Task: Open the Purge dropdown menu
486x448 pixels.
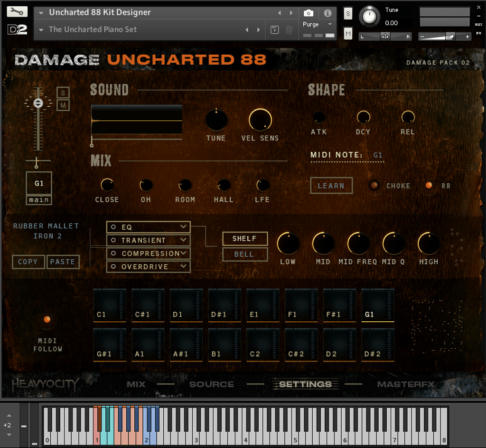Action: (330, 24)
